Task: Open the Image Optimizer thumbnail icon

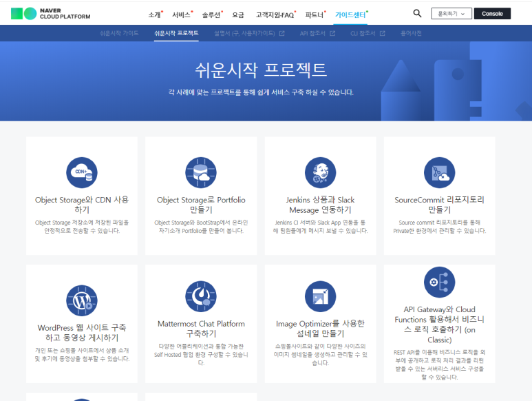Action: (x=320, y=296)
